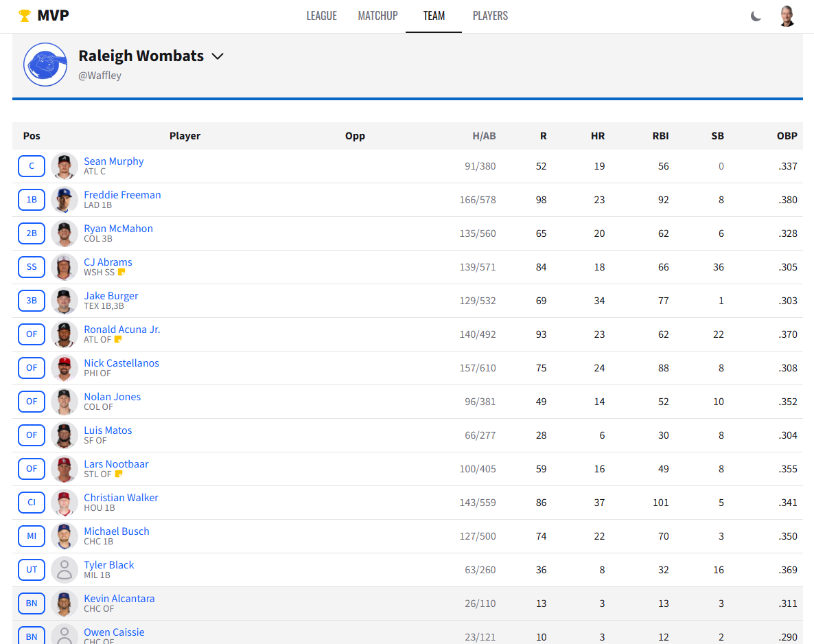Click the UT position slot button
This screenshot has width=814, height=644.
click(32, 570)
